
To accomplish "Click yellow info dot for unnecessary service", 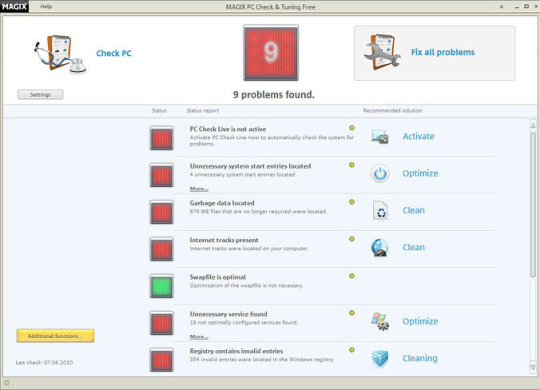I will click(352, 313).
